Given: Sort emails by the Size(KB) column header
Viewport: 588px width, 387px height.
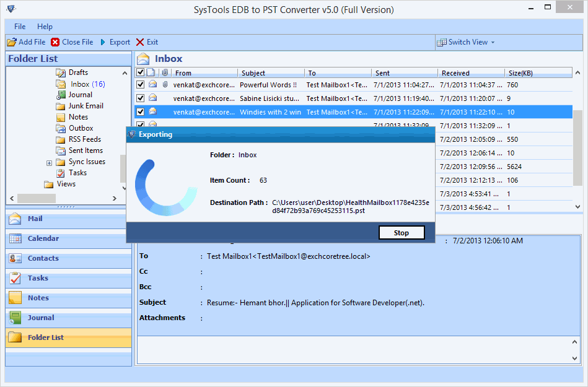Looking at the screenshot, I should [538, 72].
